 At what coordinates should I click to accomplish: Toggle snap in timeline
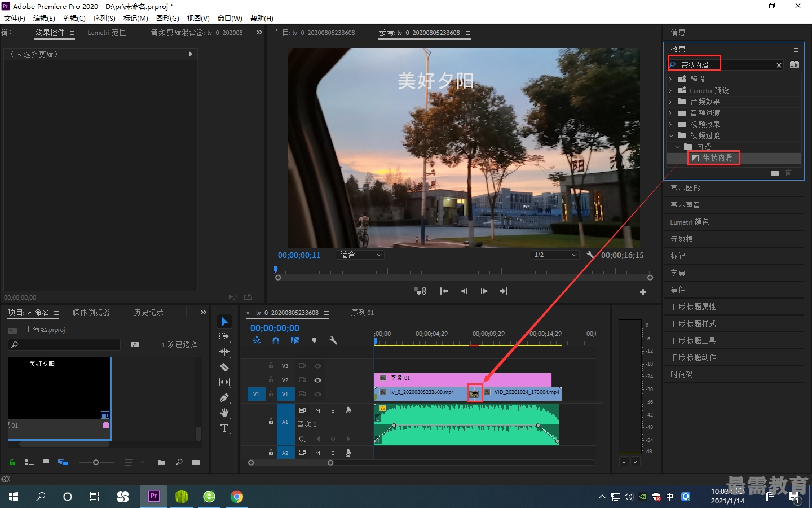[276, 340]
